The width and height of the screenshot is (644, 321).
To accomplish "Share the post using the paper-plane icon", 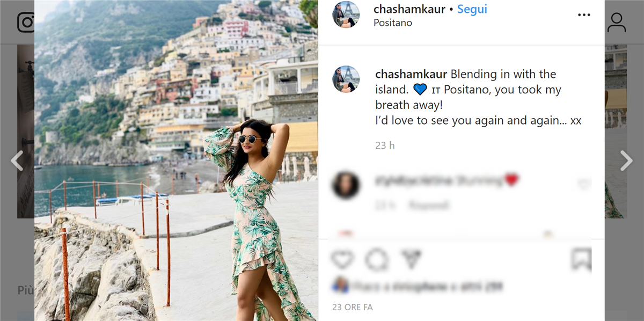I will point(411,260).
